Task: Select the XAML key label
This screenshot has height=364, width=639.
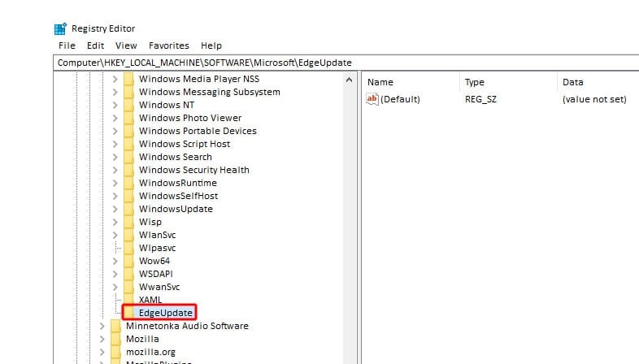Action: point(150,300)
